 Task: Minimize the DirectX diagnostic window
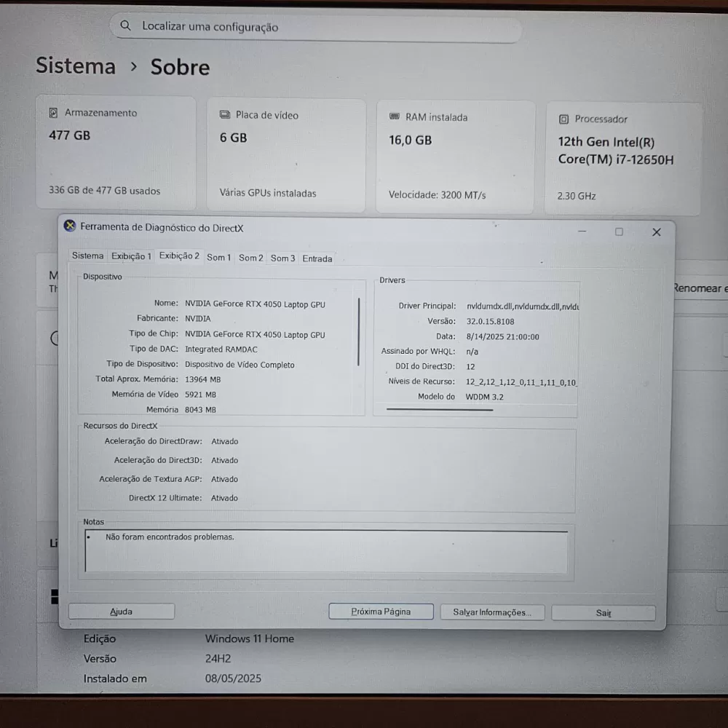[x=582, y=232]
